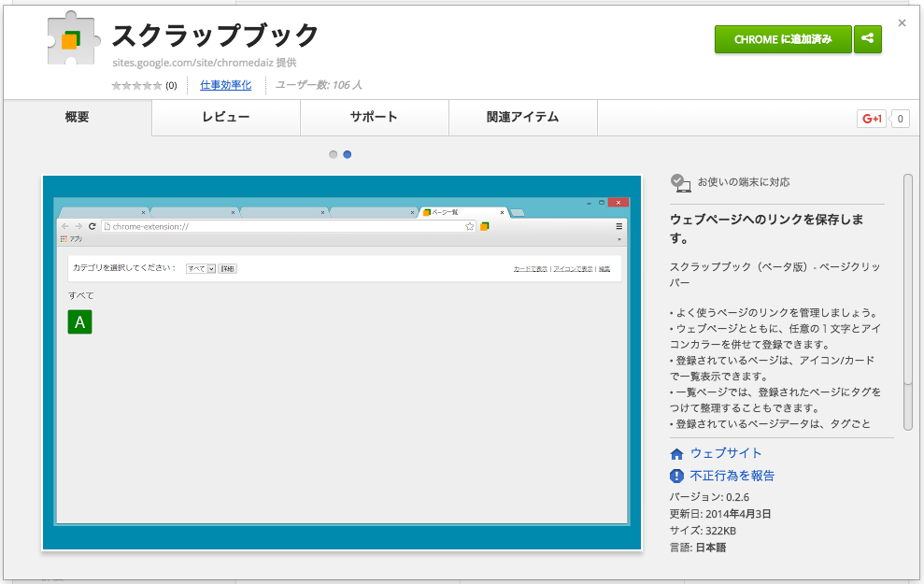Open the 関連アイテム tab
The width and height of the screenshot is (924, 584).
(522, 118)
